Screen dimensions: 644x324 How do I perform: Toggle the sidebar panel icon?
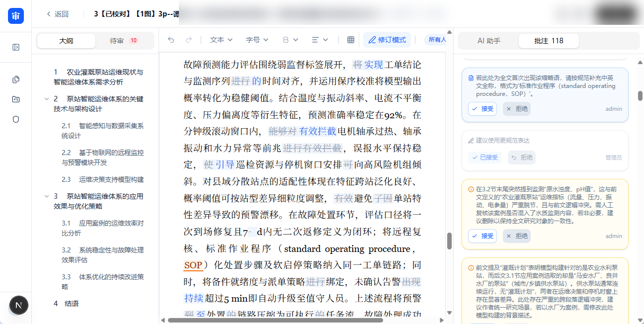[16, 47]
